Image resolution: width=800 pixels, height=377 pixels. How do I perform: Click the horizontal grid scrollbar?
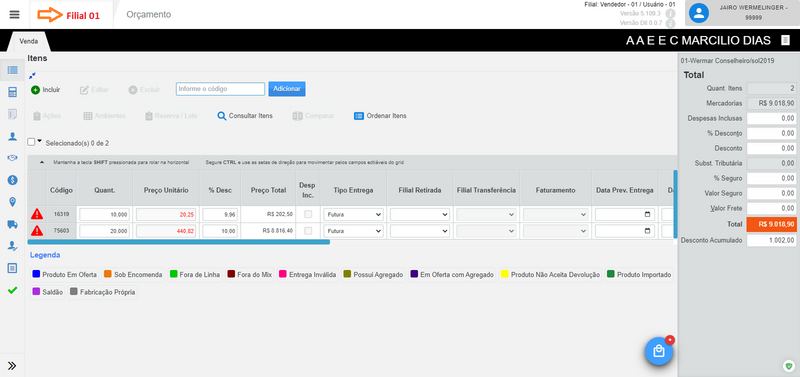pos(179,242)
